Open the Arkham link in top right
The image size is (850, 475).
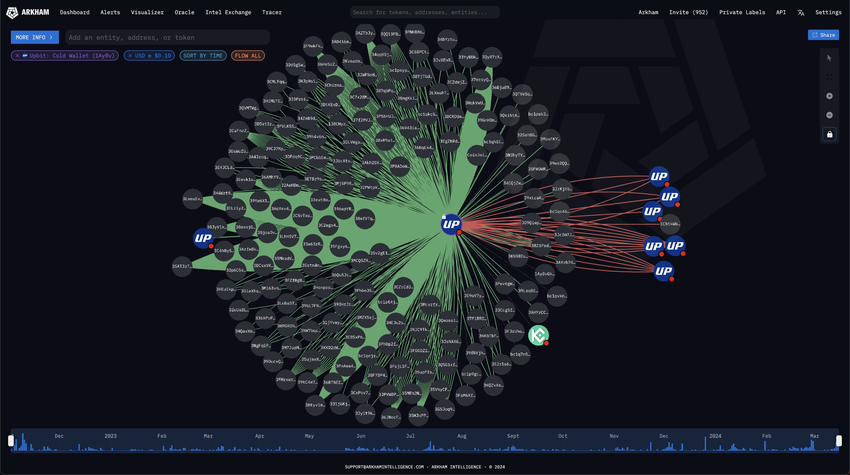pyautogui.click(x=648, y=12)
